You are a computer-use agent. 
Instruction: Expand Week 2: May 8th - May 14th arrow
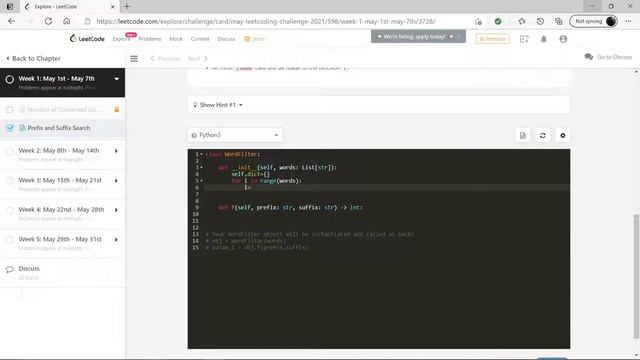point(116,151)
